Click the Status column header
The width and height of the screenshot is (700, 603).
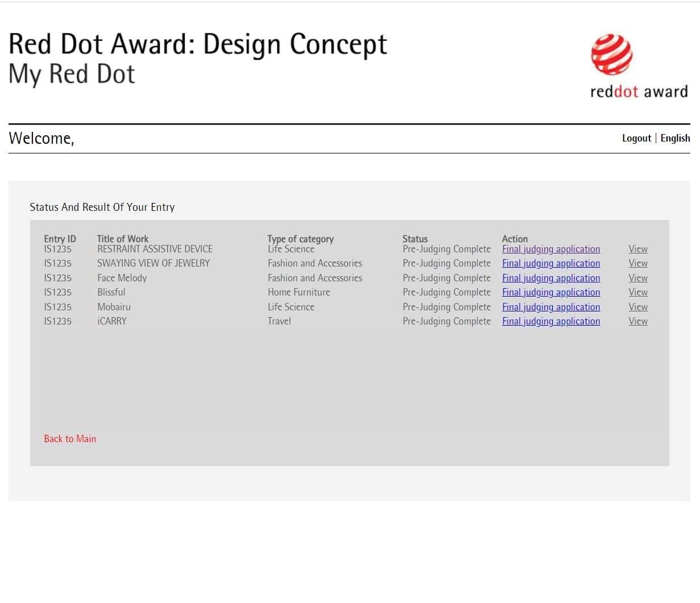[415, 239]
